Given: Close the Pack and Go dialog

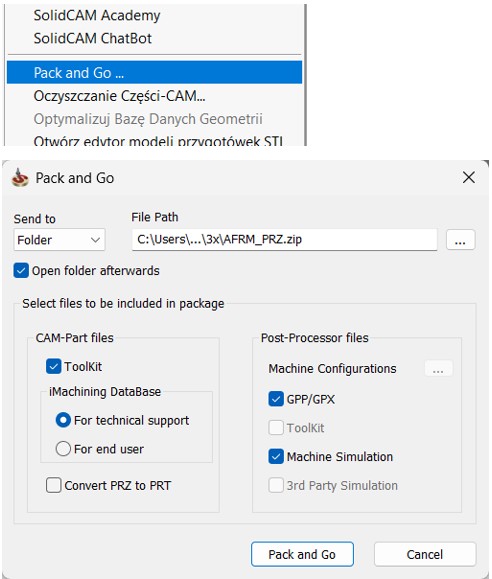Looking at the screenshot, I should point(468,178).
